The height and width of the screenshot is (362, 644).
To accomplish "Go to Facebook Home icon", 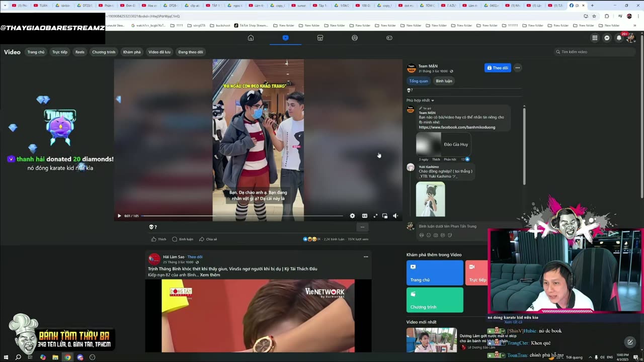I will [x=251, y=38].
